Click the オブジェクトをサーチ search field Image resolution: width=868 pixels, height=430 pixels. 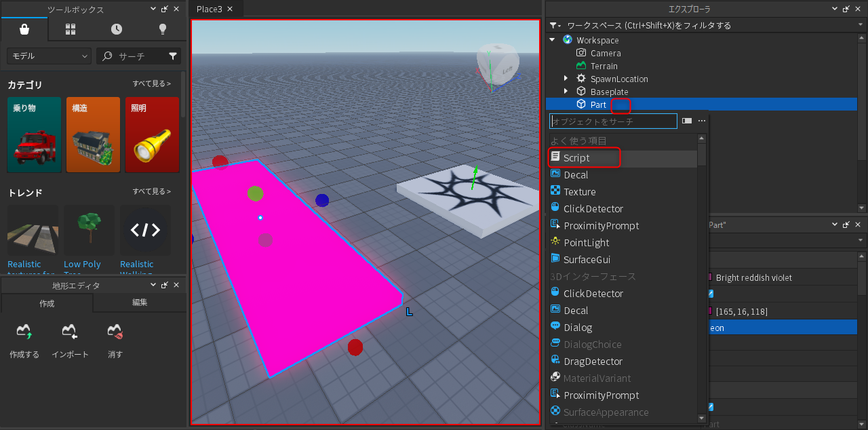tap(613, 121)
